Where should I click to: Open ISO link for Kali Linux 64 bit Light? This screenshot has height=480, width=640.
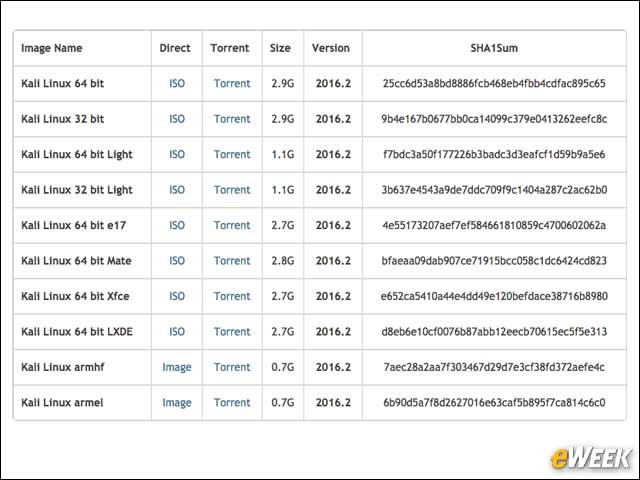[x=177, y=154]
